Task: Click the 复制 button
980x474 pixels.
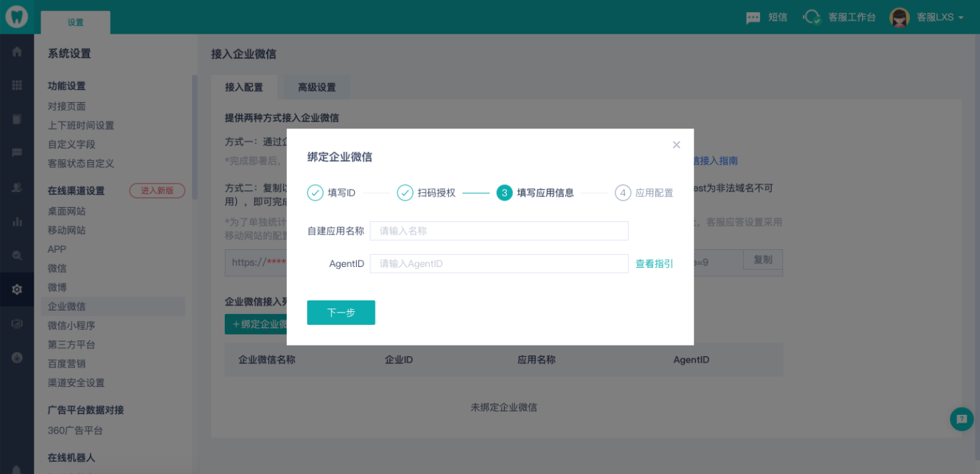Action: click(x=763, y=260)
